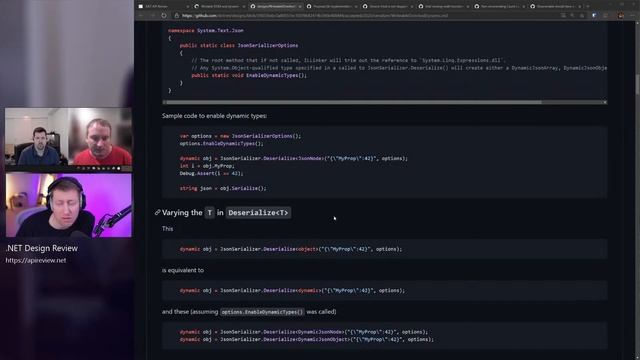Viewport: 640px width, 360px height.
Task: Open a new tab with the plus button
Action: tap(588, 6)
